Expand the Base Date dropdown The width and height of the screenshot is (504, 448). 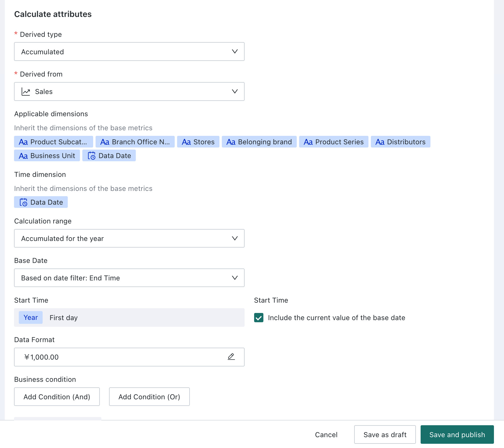point(129,278)
